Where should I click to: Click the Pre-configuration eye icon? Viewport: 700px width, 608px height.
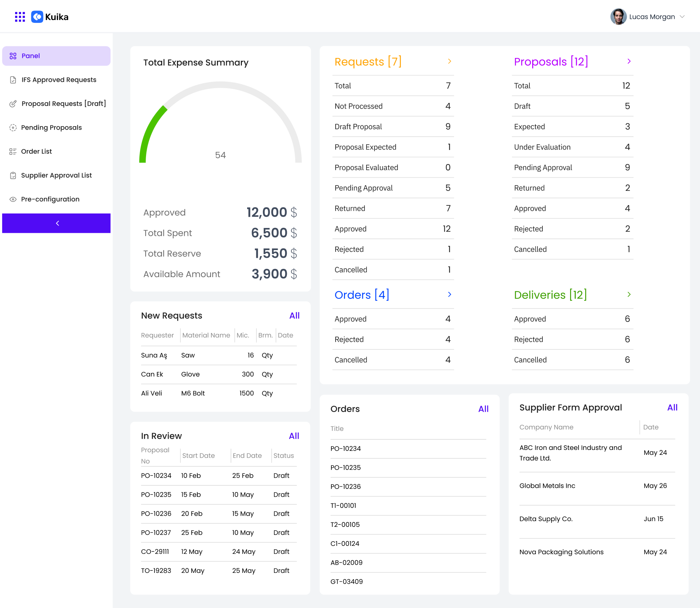(x=13, y=199)
